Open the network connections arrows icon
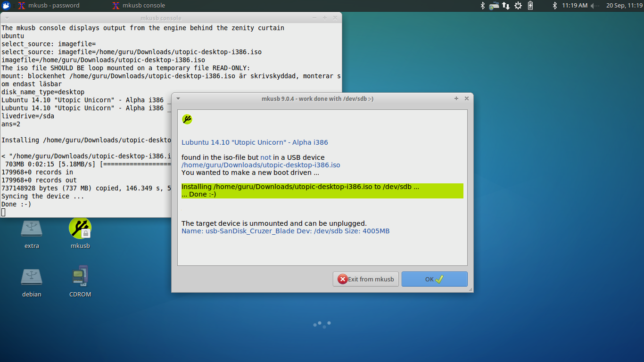Image resolution: width=644 pixels, height=362 pixels. [506, 6]
